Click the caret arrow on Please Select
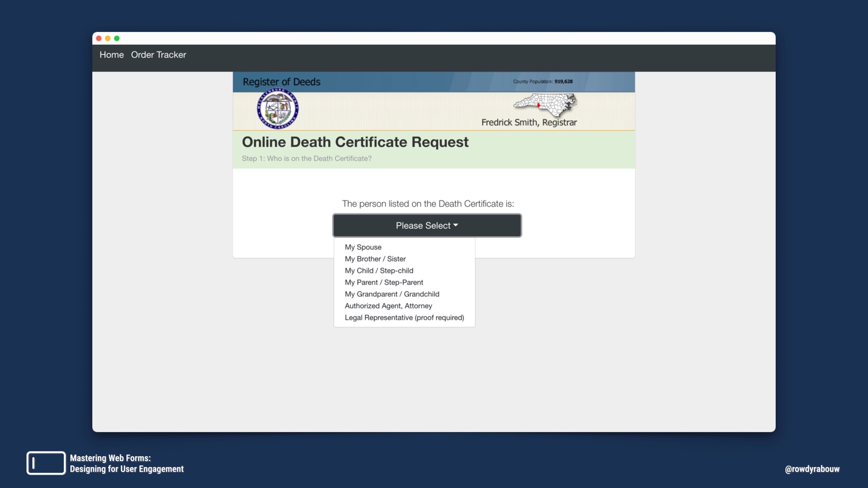868x488 pixels. [x=456, y=225]
